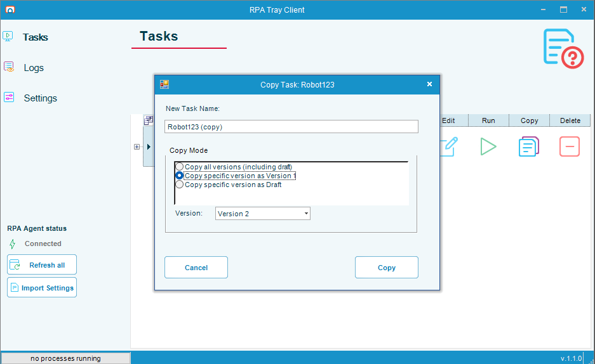Expand the task row plus box
Viewport: 595px width, 364px height.
tap(137, 146)
